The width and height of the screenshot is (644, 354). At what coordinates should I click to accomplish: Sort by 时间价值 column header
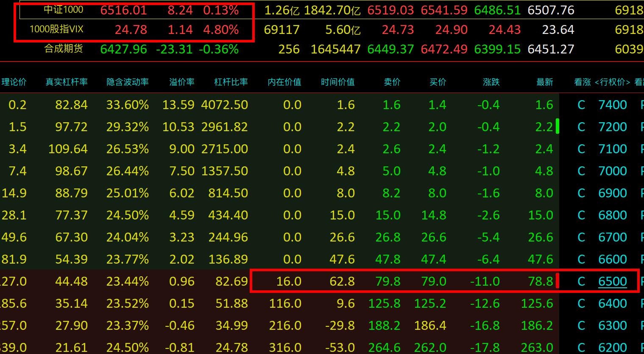tap(337, 82)
